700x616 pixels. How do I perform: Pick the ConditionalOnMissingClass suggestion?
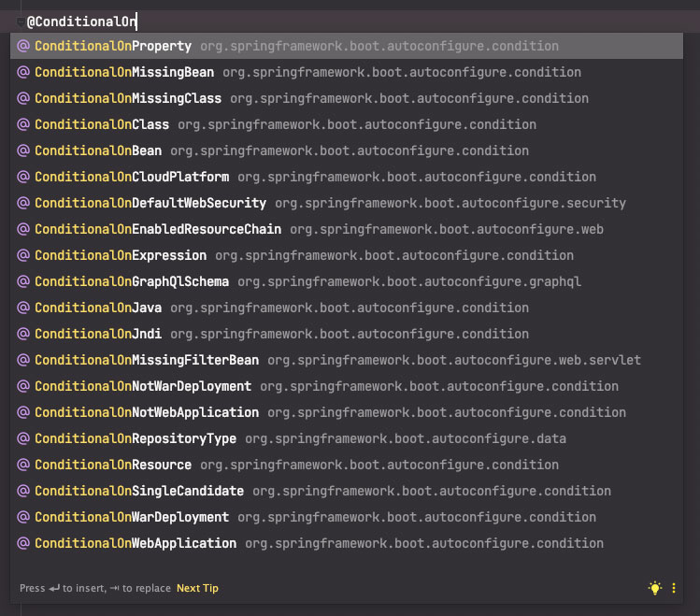[347, 98]
